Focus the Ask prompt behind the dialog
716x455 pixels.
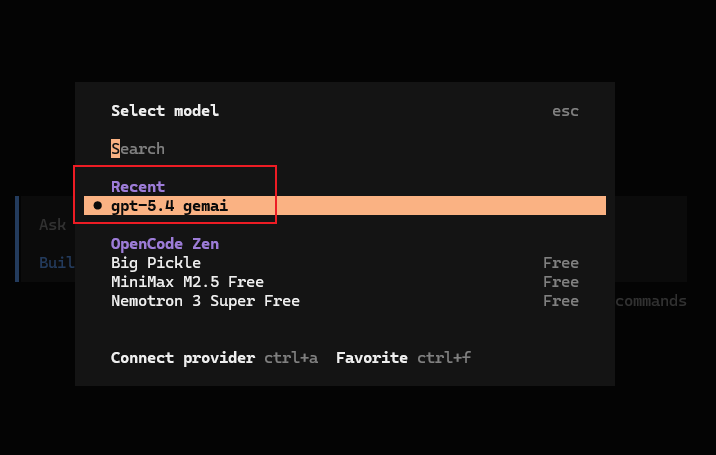pyautogui.click(x=52, y=225)
